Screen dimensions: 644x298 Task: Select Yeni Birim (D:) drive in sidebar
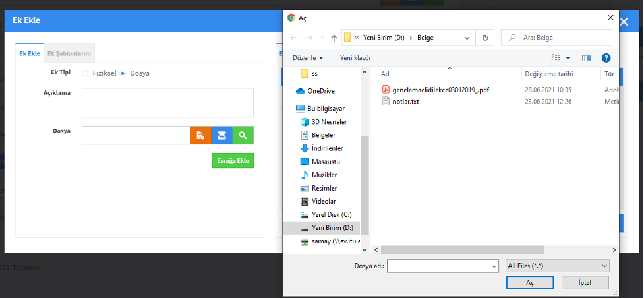tap(322, 227)
